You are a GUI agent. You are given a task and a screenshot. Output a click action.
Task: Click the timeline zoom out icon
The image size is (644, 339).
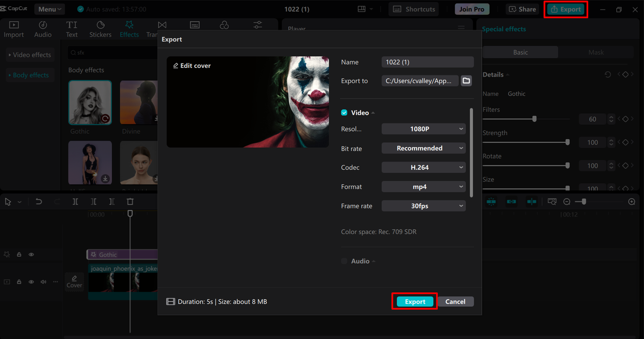click(567, 202)
